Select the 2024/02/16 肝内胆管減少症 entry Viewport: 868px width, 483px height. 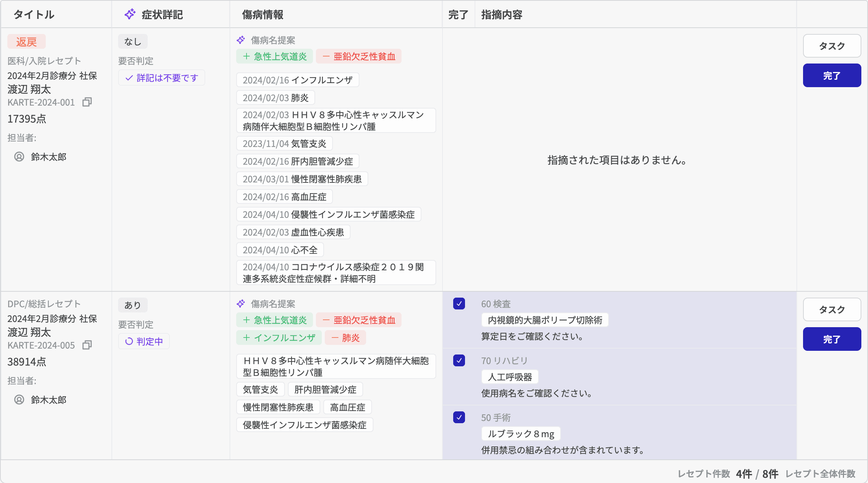298,161
